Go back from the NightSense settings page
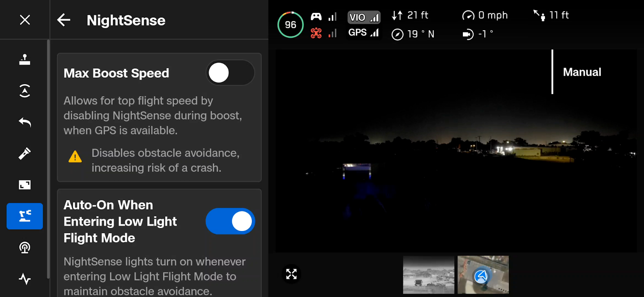Image resolution: width=644 pixels, height=297 pixels. (64, 20)
